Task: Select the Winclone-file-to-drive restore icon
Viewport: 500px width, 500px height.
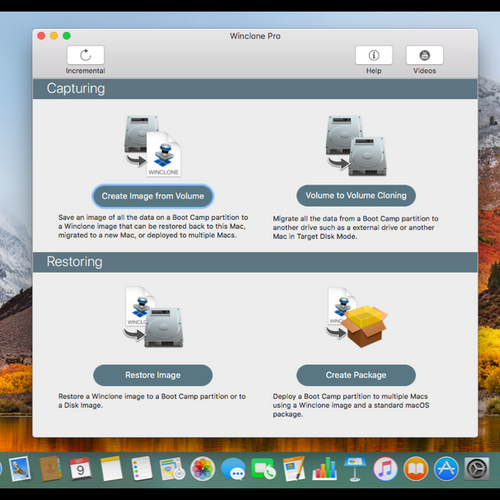Action: click(153, 317)
